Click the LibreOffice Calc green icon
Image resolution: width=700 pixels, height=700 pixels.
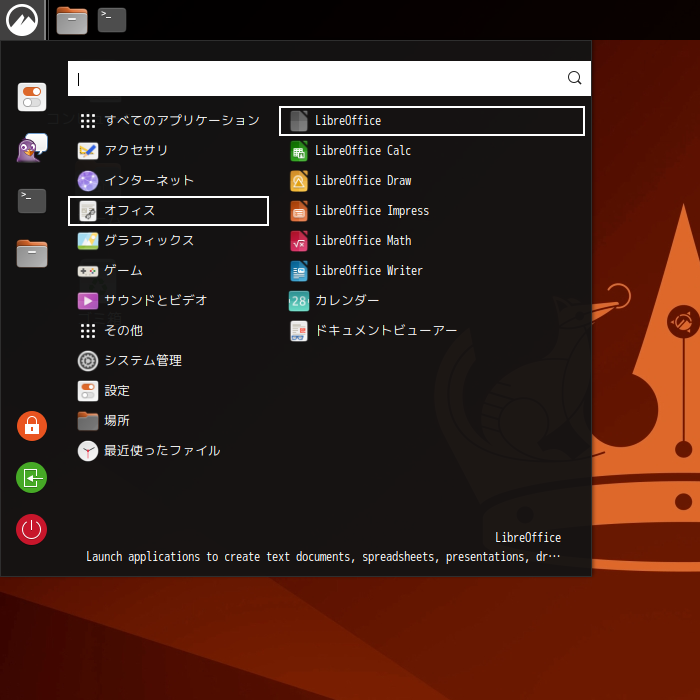tap(299, 151)
